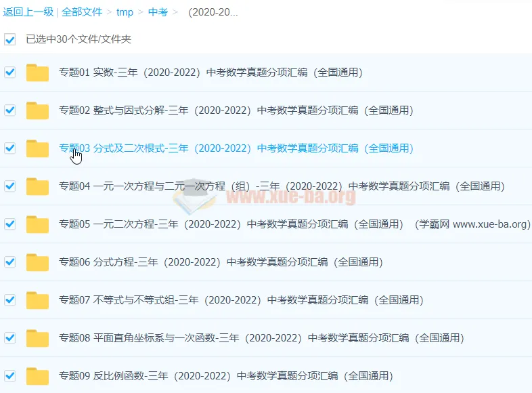Uncheck the checkbox for 专题01 实数

coord(10,73)
